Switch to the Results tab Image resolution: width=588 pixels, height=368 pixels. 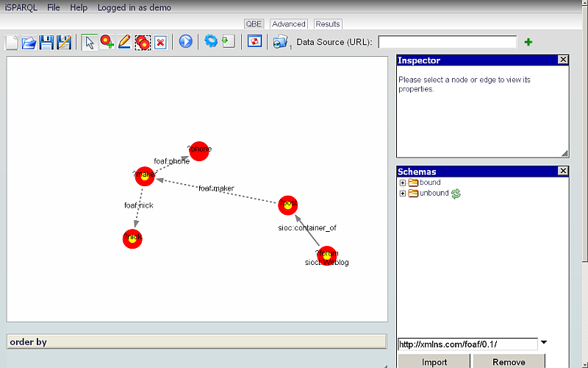(328, 24)
